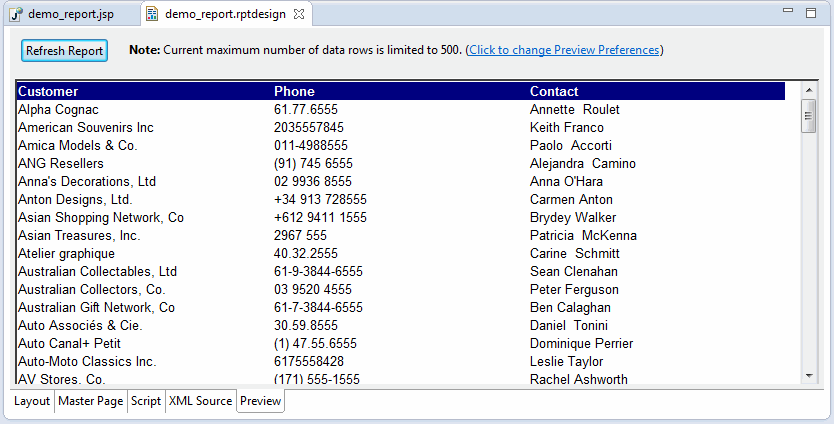
Task: Click scrollbar down arrow in report preview
Action: coord(809,376)
